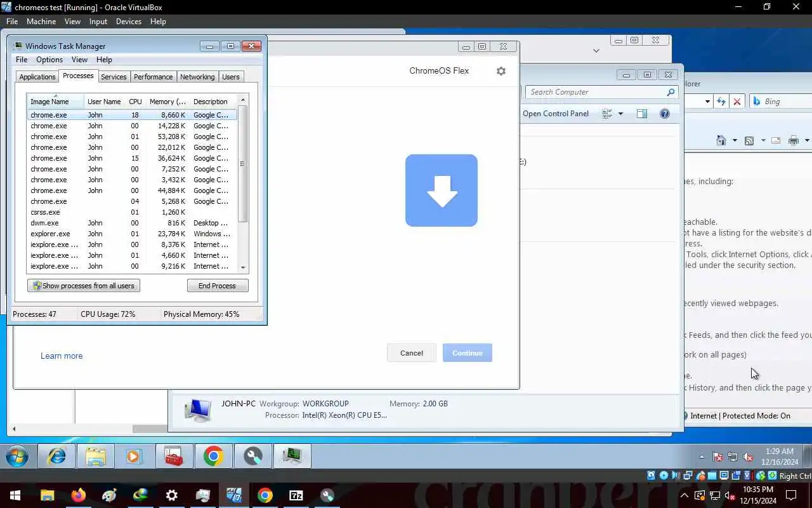Open the host Windows Start button

pos(15,495)
